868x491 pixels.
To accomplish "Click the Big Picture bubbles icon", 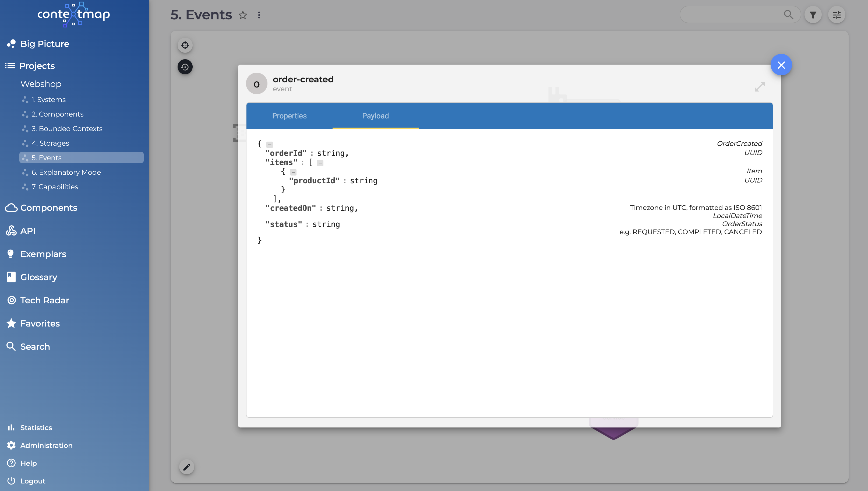I will click(x=11, y=44).
